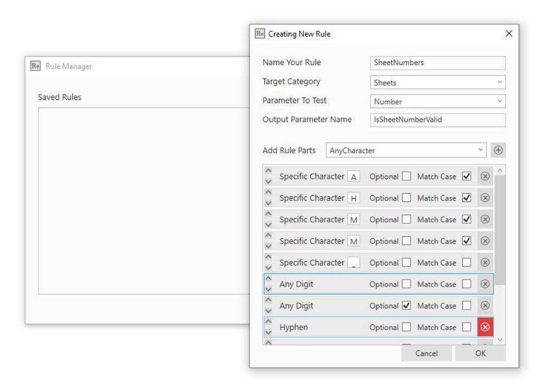Image resolution: width=544 pixels, height=392 pixels.
Task: Move the Specific Character H part down
Action: click(x=268, y=203)
